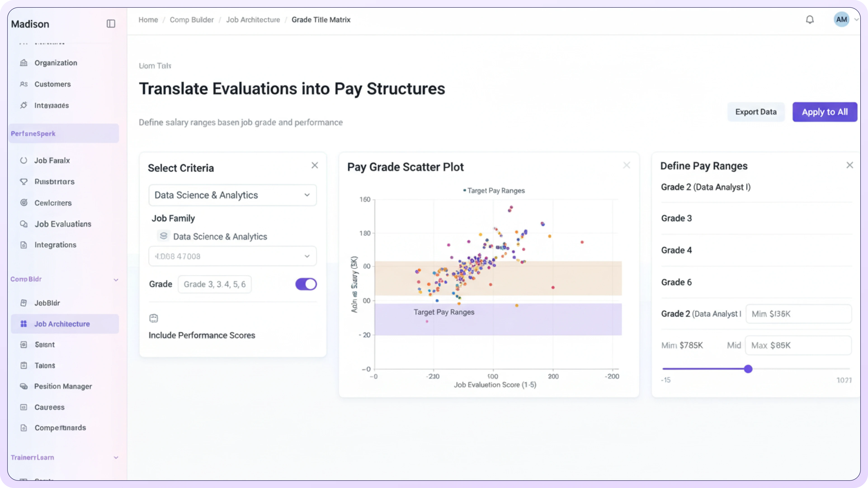Image resolution: width=868 pixels, height=488 pixels.
Task: Click the Position Manager sidebar icon
Action: (x=24, y=386)
